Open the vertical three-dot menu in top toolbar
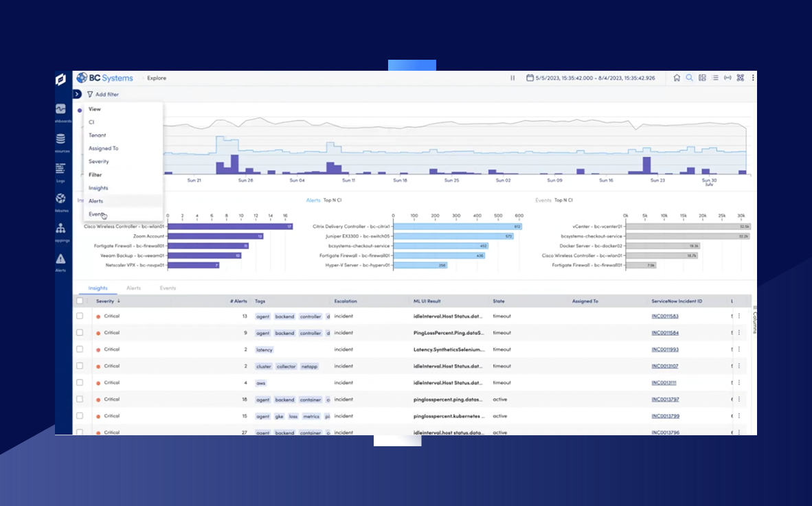The image size is (812, 506). (x=753, y=78)
